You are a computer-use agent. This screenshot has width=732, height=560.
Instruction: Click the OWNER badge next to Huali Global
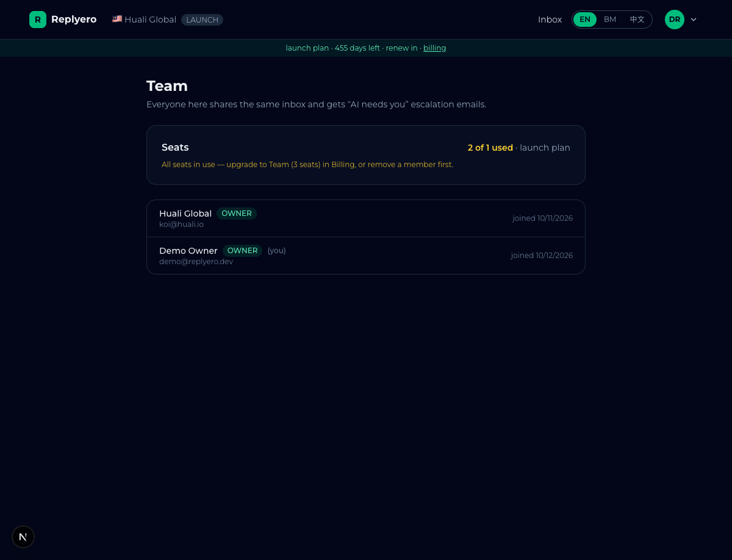237,214
